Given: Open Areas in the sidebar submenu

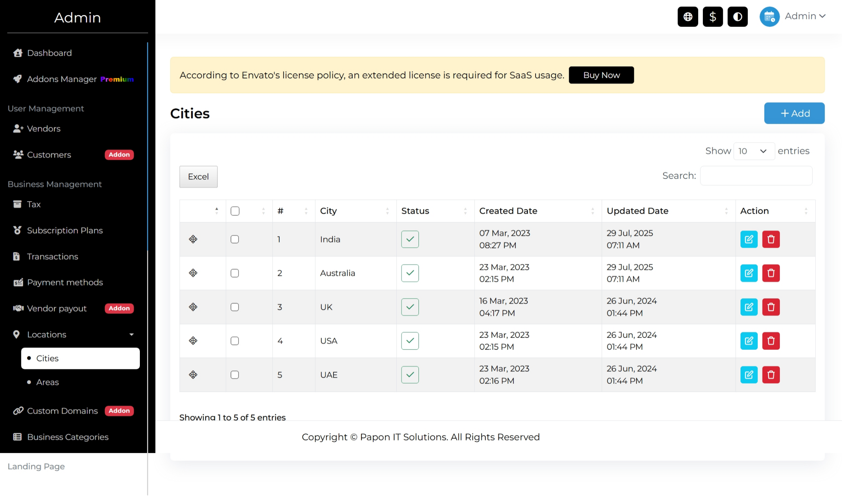Looking at the screenshot, I should 47,382.
